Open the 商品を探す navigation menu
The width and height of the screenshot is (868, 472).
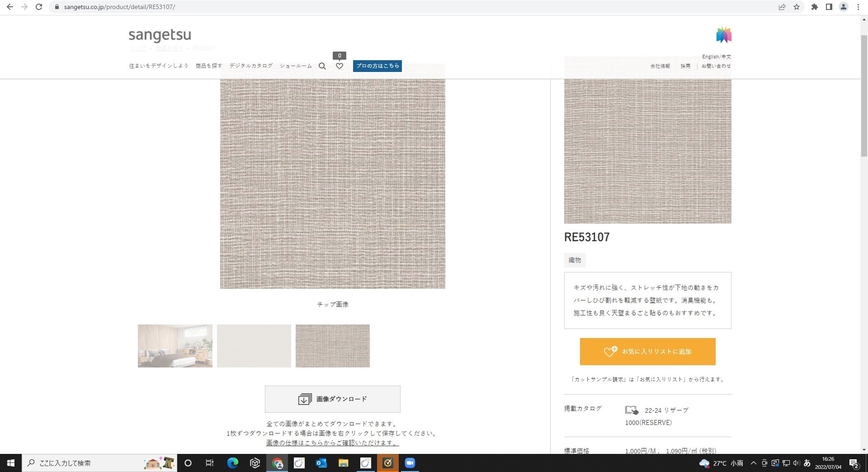pos(208,66)
